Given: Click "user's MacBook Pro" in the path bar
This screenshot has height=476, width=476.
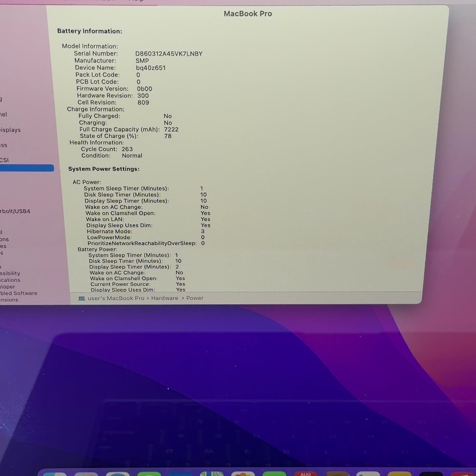Looking at the screenshot, I should pos(116,298).
